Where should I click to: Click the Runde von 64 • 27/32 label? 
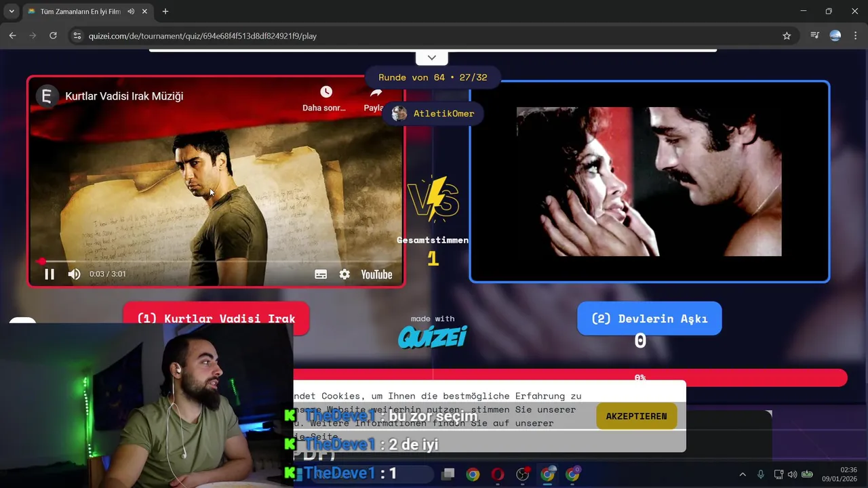pyautogui.click(x=433, y=77)
